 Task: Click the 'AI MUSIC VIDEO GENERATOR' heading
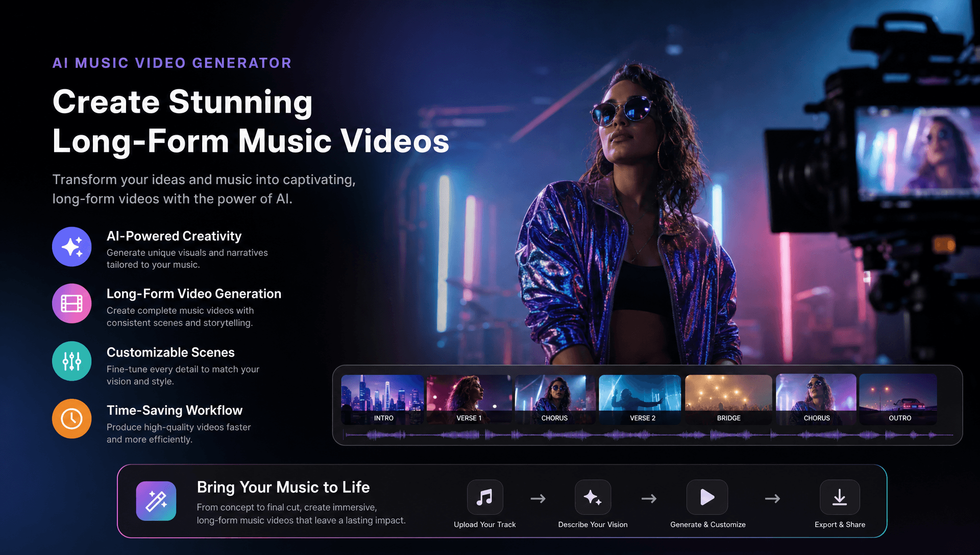click(x=172, y=63)
